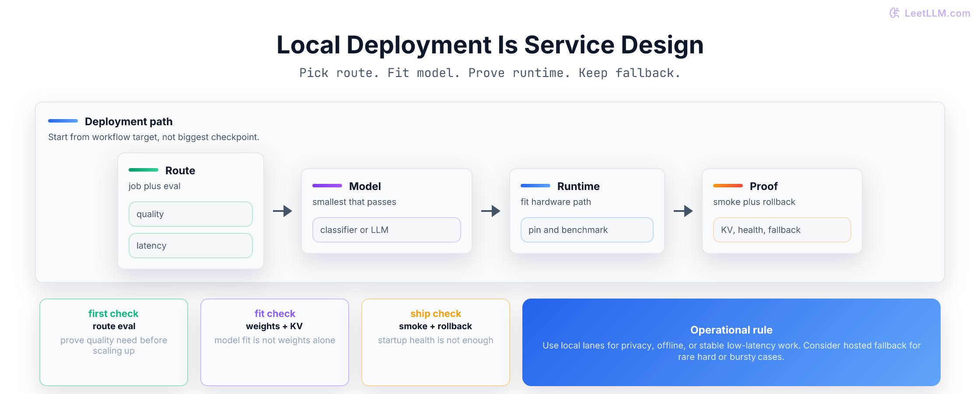Click the LeetLLM.com brain logo icon
This screenshot has height=394, width=980.
tap(895, 13)
